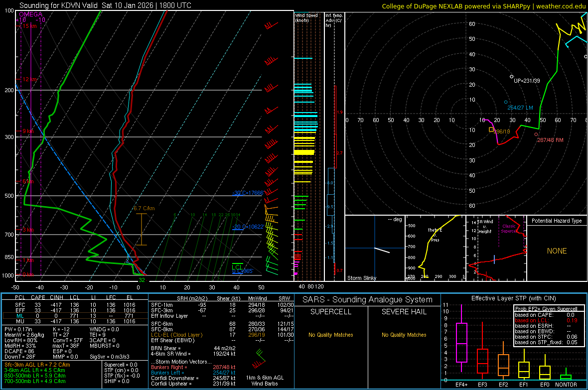This screenshot has height=390, width=588.
Task: Select the highlighted ML parcel row
Action: (75, 316)
